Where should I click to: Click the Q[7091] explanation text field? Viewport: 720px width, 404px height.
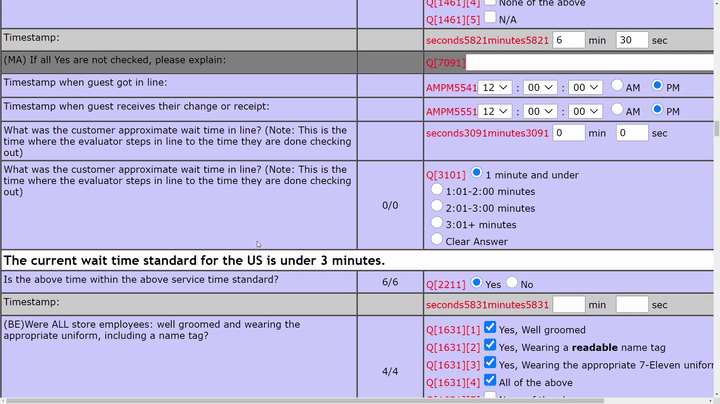(x=589, y=62)
